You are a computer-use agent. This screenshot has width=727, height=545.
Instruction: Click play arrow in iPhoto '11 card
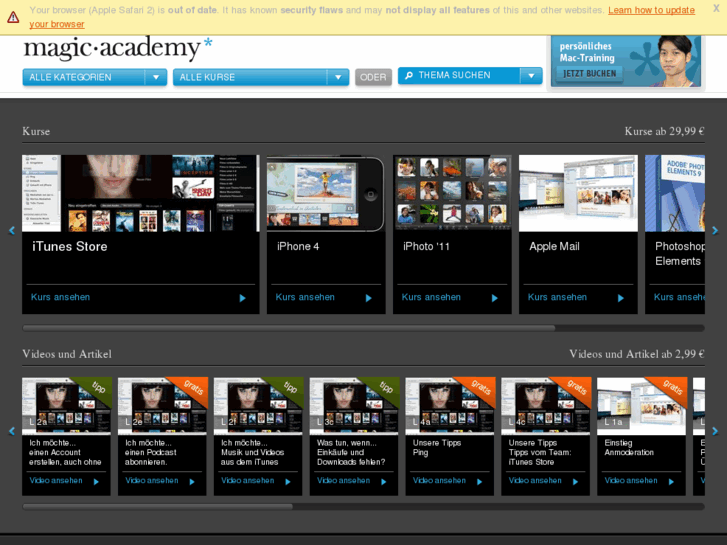pyautogui.click(x=495, y=298)
